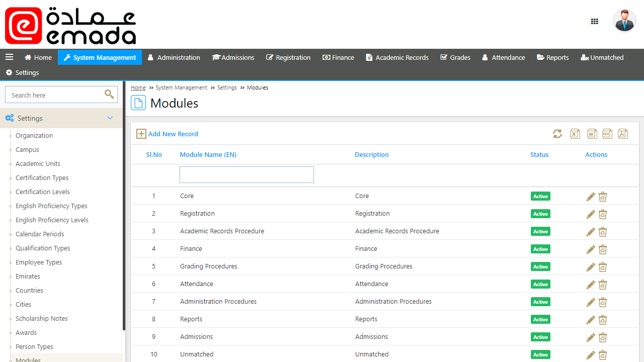Open the Reports top menu

pos(552,57)
